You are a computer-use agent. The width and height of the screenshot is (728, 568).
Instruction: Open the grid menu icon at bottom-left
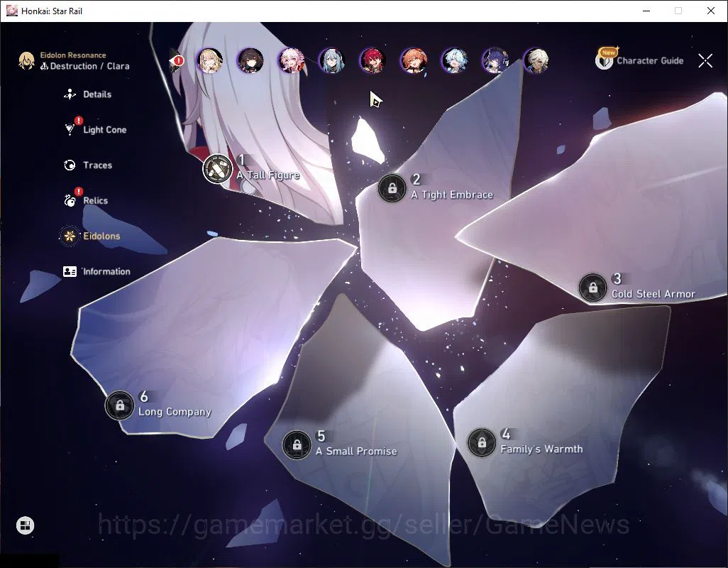tap(25, 525)
